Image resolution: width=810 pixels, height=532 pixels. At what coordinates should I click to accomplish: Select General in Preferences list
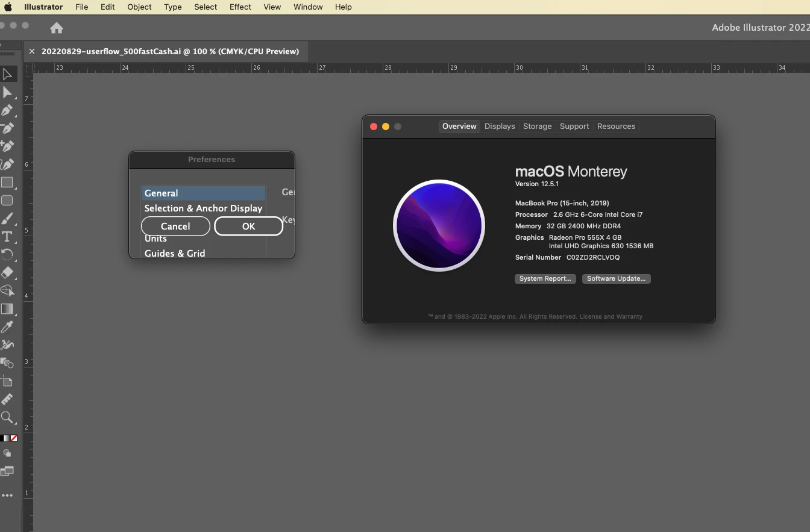click(x=203, y=193)
